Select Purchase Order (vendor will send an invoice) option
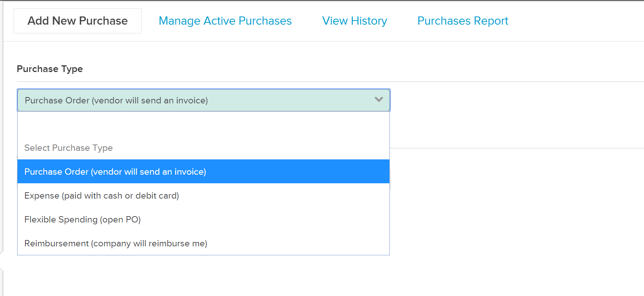This screenshot has width=644, height=296. coord(203,171)
